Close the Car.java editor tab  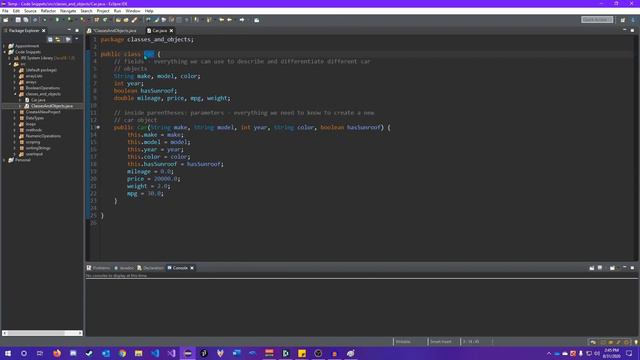tap(171, 31)
